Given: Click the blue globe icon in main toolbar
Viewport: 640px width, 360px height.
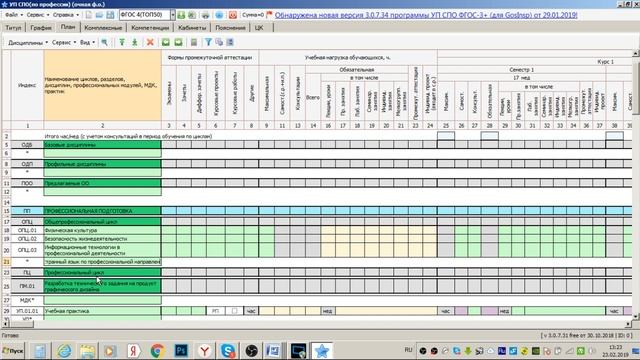Looking at the screenshot, I should click(x=219, y=15).
